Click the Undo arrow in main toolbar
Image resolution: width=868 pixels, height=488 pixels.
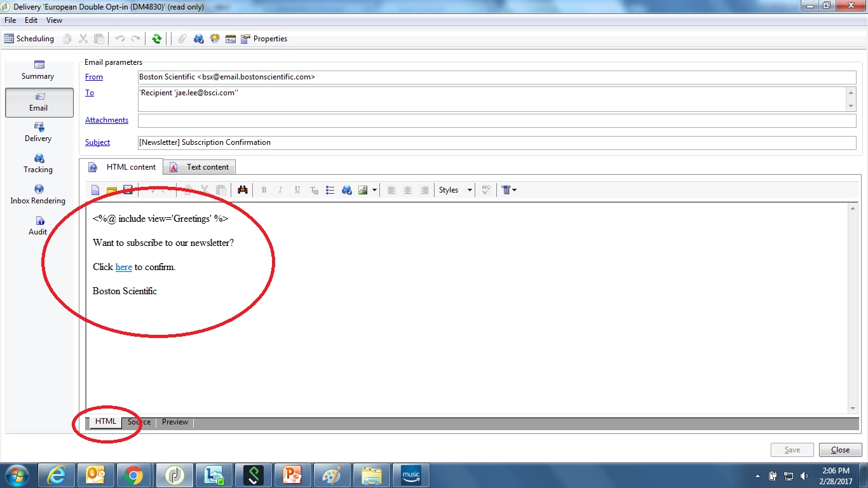coord(119,39)
